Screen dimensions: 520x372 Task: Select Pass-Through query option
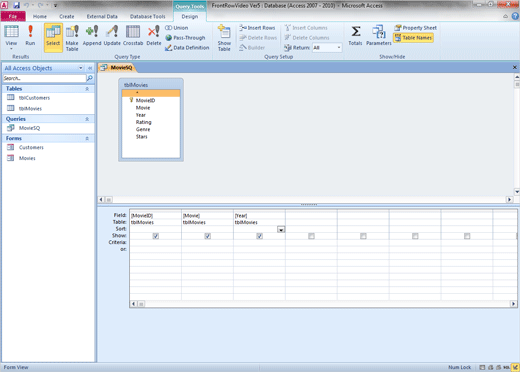185,38
